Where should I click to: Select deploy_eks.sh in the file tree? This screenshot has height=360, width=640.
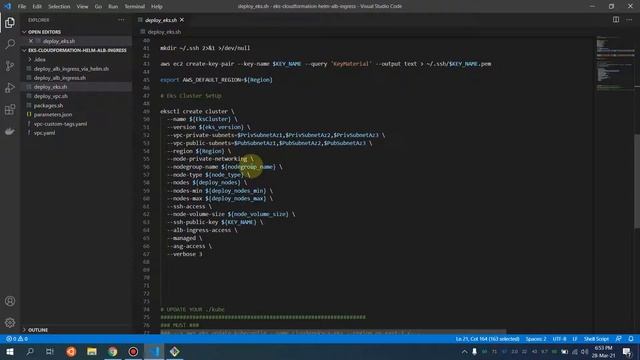coord(50,87)
